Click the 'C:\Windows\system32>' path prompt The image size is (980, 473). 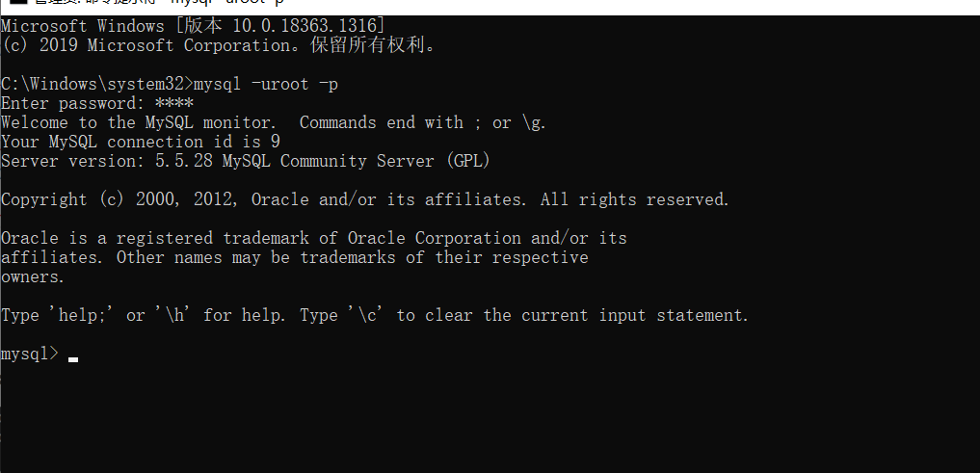click(x=97, y=85)
